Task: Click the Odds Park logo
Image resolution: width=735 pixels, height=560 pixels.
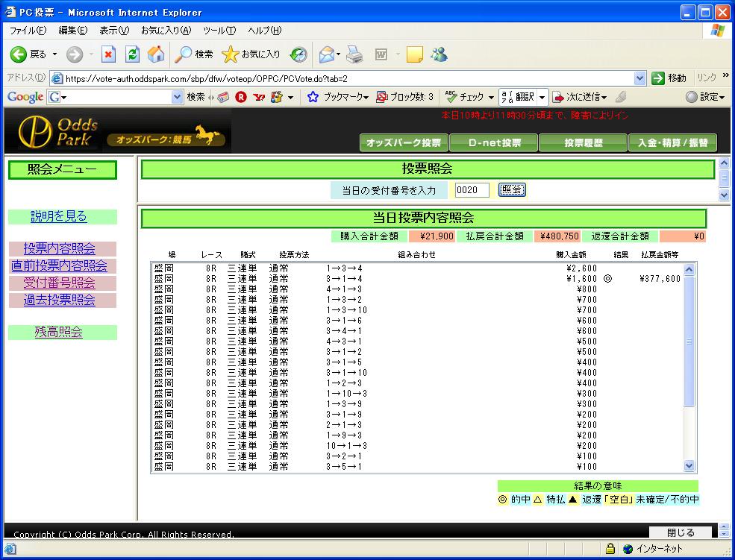Action: 59,131
